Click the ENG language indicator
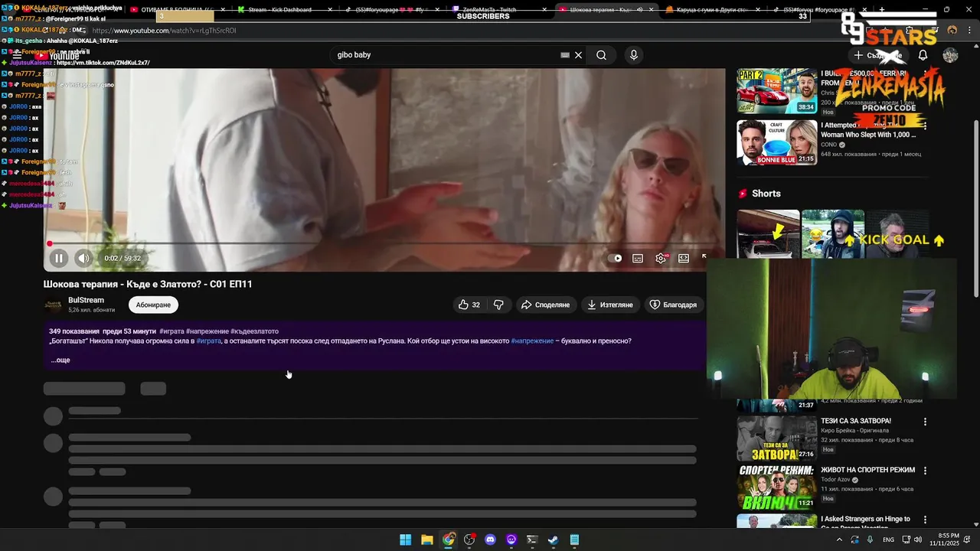 coord(888,540)
